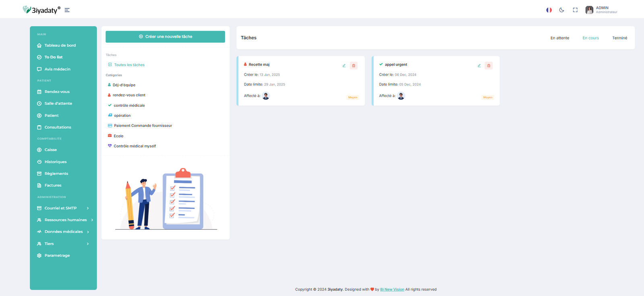This screenshot has height=296, width=644.
Task: Open the Bi New Vision footer link
Action: pyautogui.click(x=392, y=289)
